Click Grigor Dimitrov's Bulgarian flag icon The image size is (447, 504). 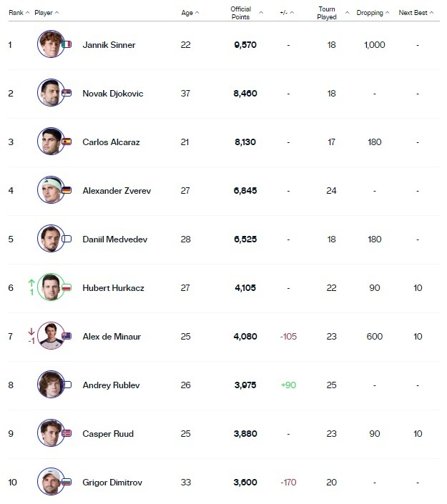click(x=67, y=482)
